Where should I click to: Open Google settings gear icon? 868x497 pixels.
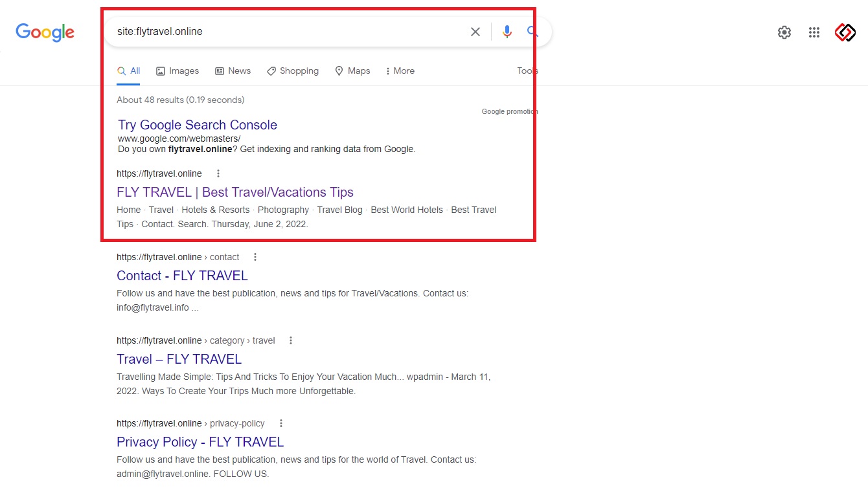coord(784,32)
